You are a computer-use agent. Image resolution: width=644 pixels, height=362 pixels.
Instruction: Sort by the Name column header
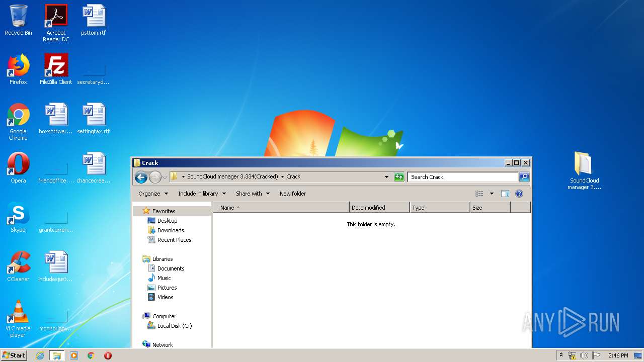pyautogui.click(x=281, y=208)
